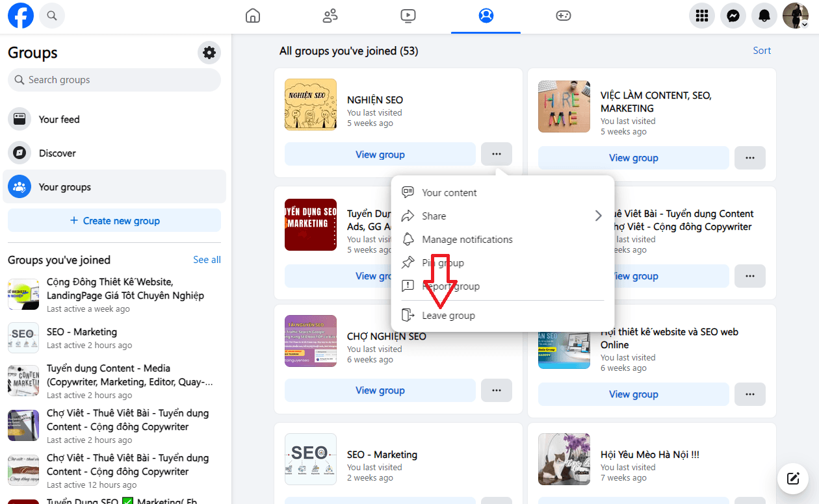Screen dimensions: 819x504
Task: Open more options for CHỢ NGHIỆN SEO
Action: (497, 390)
